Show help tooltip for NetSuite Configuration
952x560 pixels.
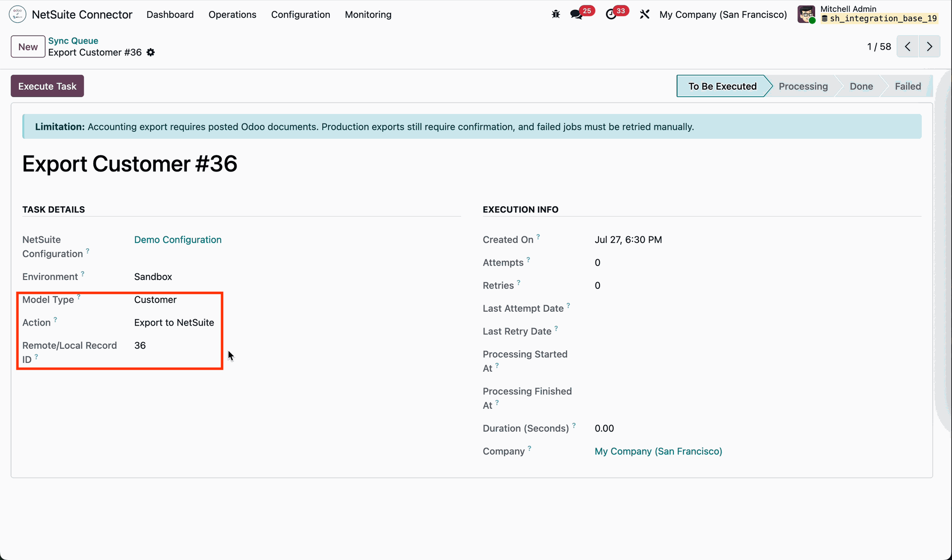[x=88, y=251]
